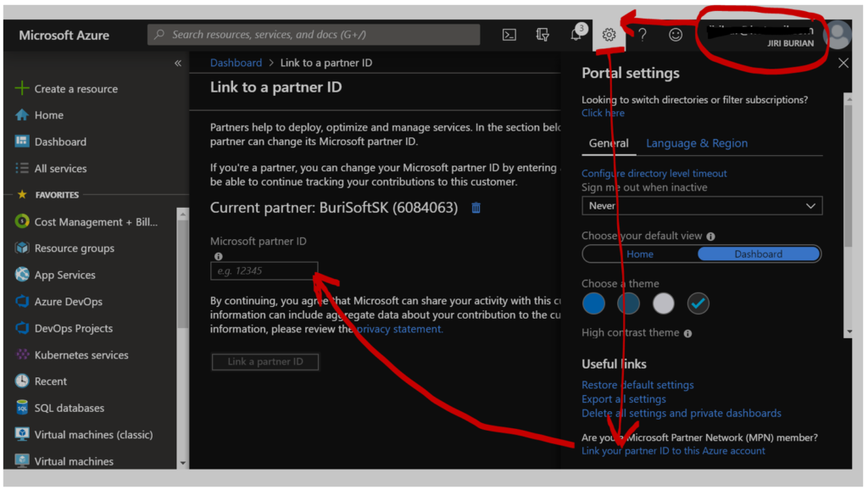Click Portal settings scrollbar down arrow
This screenshot has width=868, height=490.
tap(849, 332)
